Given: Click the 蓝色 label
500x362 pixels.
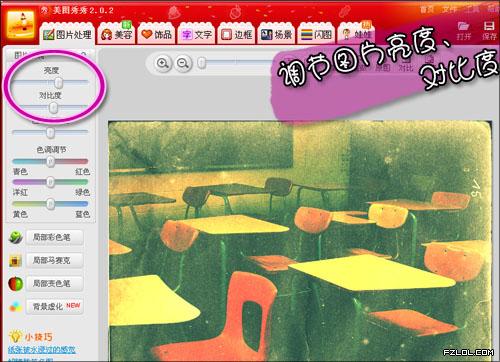Looking at the screenshot, I should point(82,214).
